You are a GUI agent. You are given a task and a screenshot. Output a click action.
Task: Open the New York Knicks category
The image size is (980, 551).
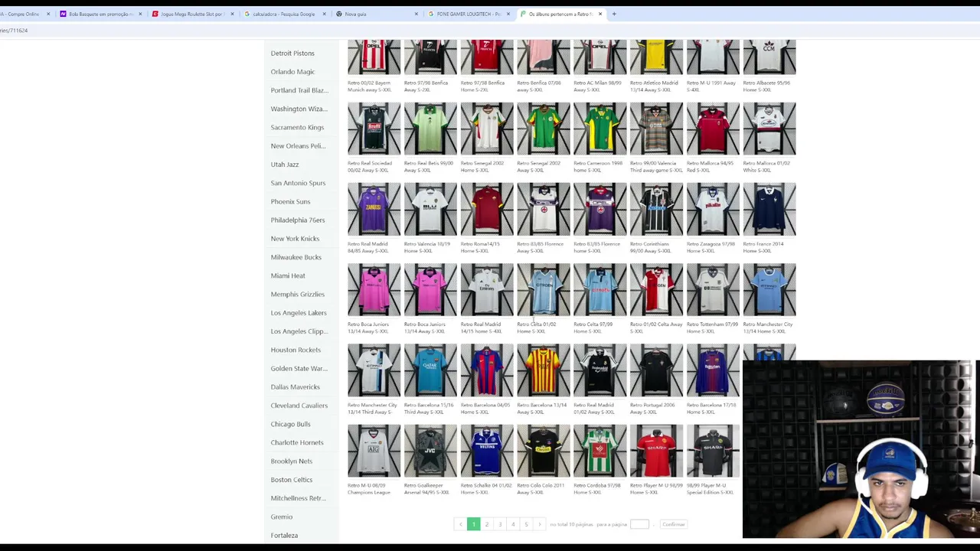pyautogui.click(x=295, y=239)
